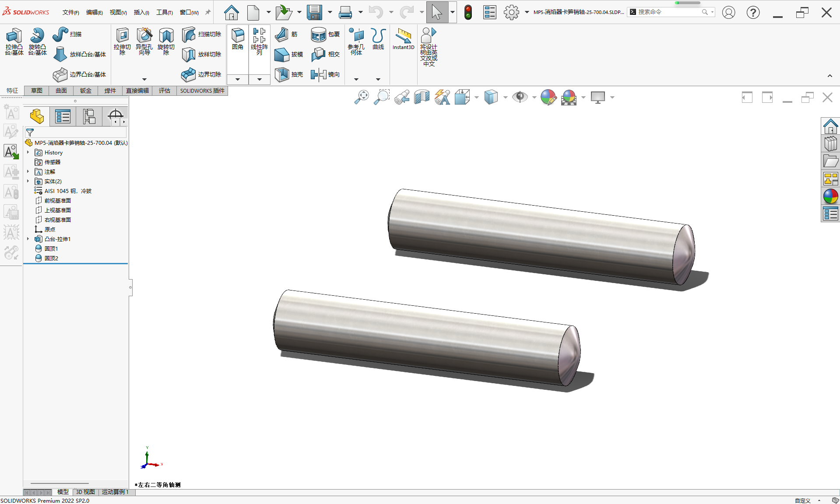Open the Apply Scene color tool
The height and width of the screenshot is (504, 840).
[x=569, y=97]
